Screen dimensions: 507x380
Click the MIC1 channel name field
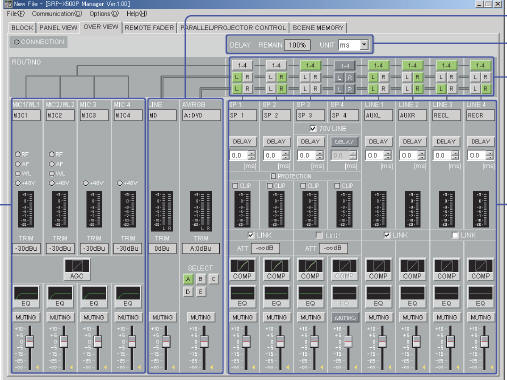click(26, 115)
